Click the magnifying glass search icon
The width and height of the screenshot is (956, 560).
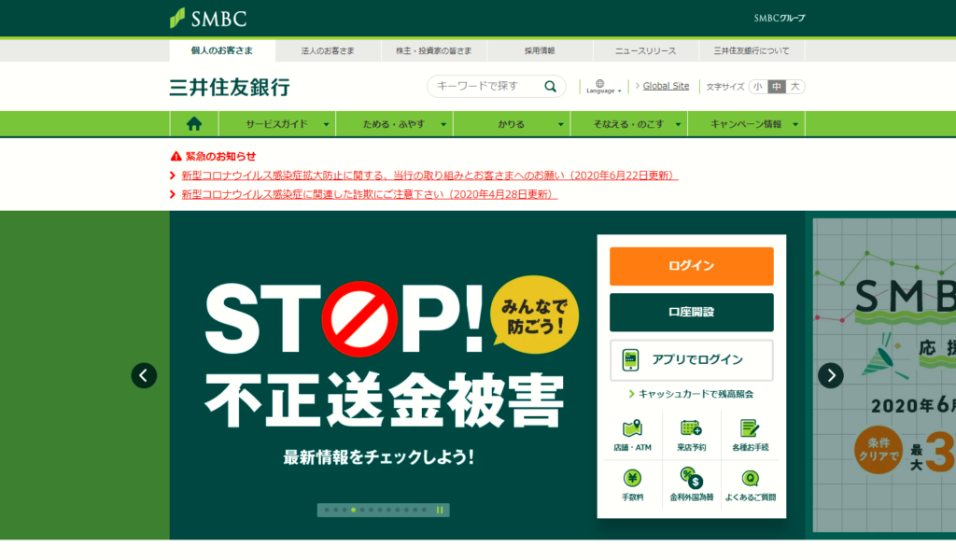coord(550,87)
